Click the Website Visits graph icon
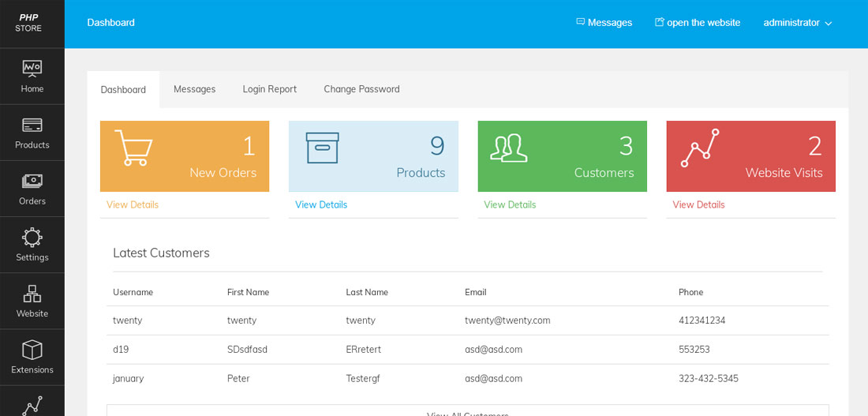This screenshot has width=868, height=416. pos(699,148)
